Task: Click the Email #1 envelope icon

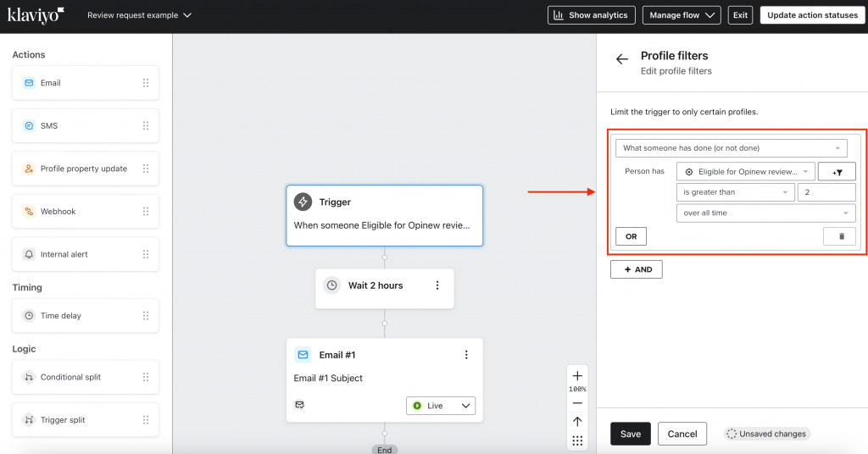Action: click(x=303, y=354)
